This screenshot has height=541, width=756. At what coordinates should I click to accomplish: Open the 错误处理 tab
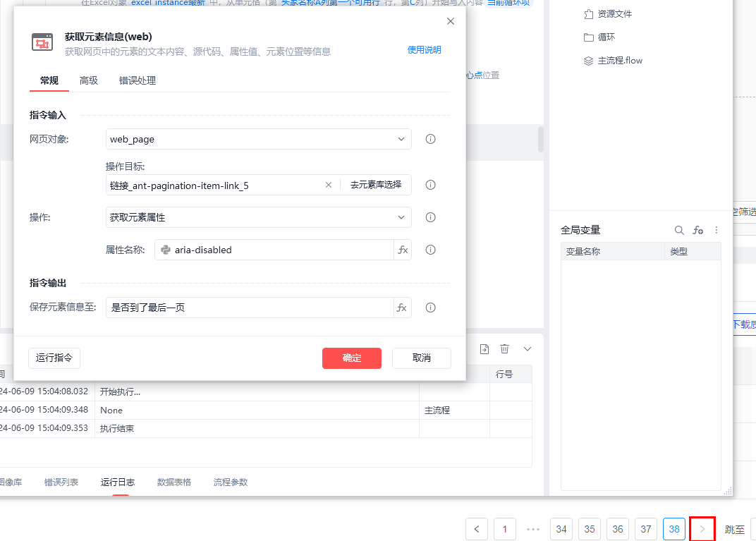(138, 80)
